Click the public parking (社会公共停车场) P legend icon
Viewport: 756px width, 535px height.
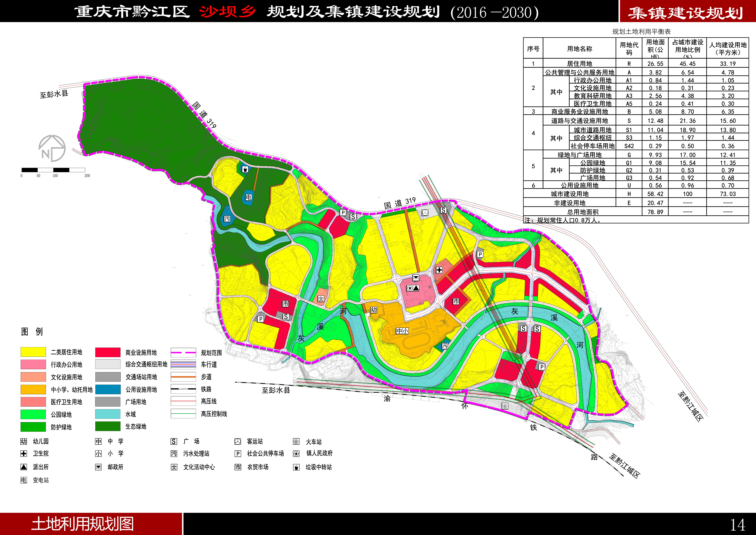point(238,454)
